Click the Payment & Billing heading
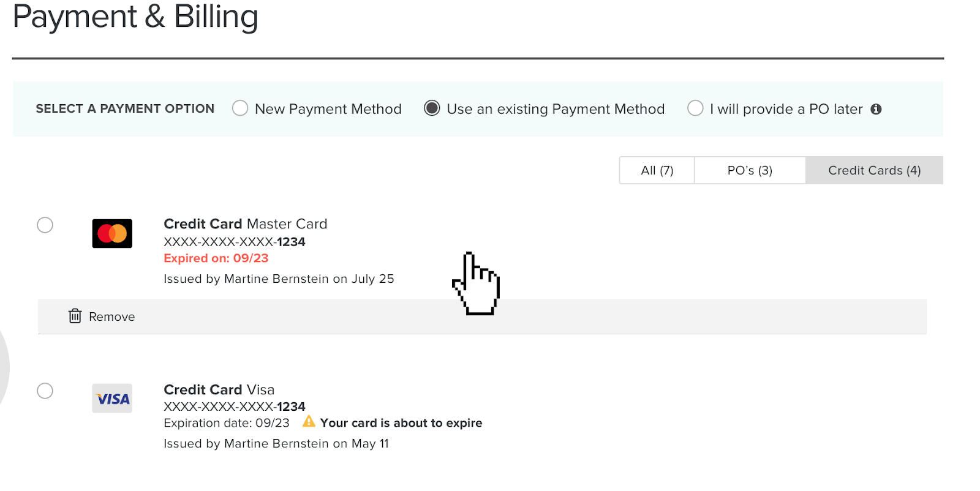The height and width of the screenshot is (491, 980). point(135,17)
